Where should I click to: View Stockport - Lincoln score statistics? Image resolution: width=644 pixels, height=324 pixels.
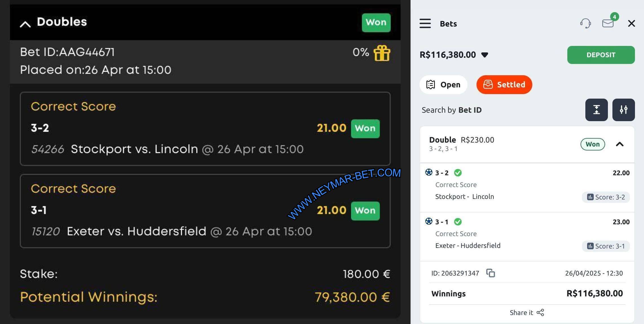click(x=606, y=197)
